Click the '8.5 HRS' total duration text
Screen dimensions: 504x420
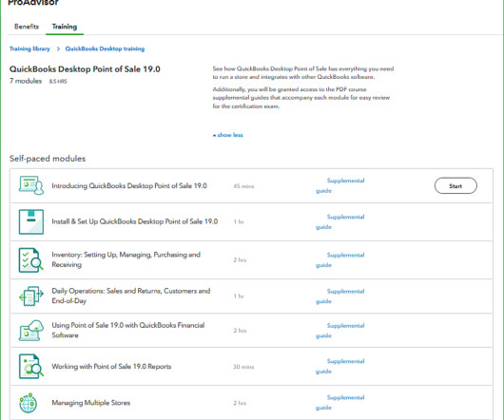click(58, 81)
